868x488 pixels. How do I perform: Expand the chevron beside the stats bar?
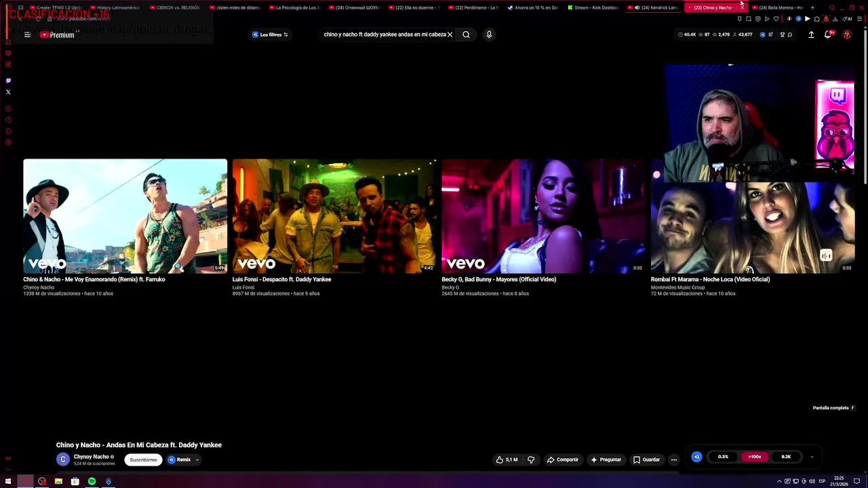(812, 457)
